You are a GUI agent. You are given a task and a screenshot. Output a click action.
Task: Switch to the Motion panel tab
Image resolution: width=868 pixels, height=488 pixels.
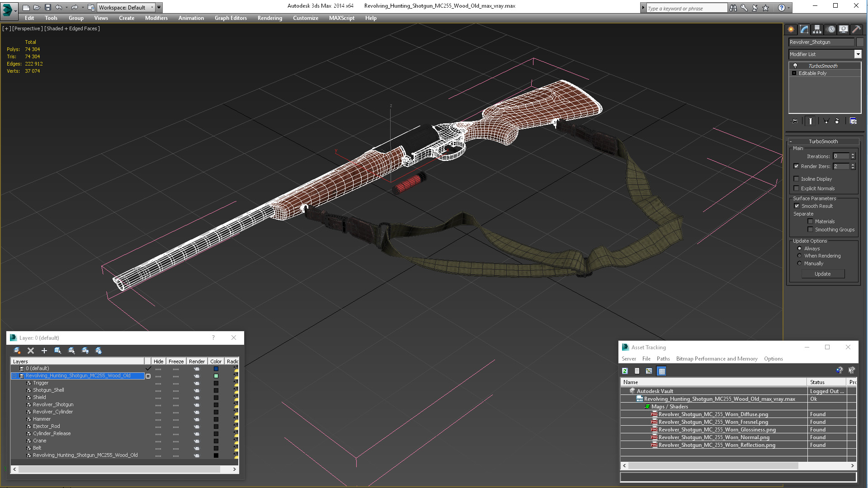830,29
